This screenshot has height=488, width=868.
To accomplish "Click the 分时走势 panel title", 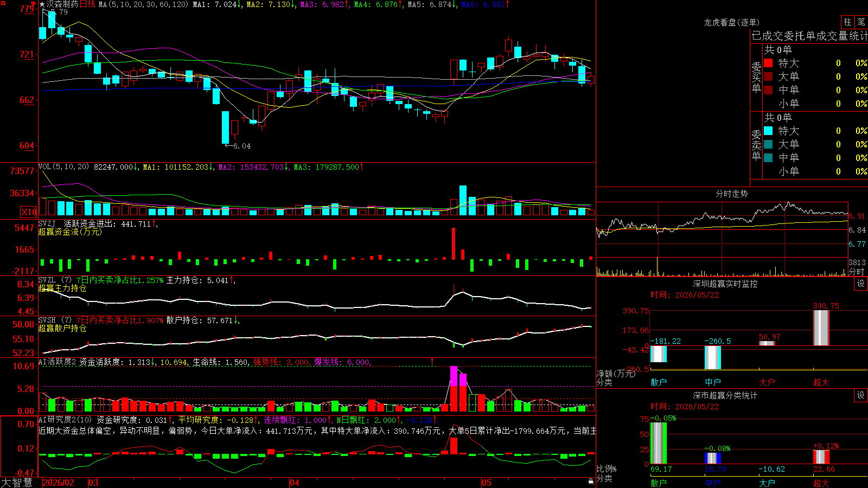I will 731,194.
